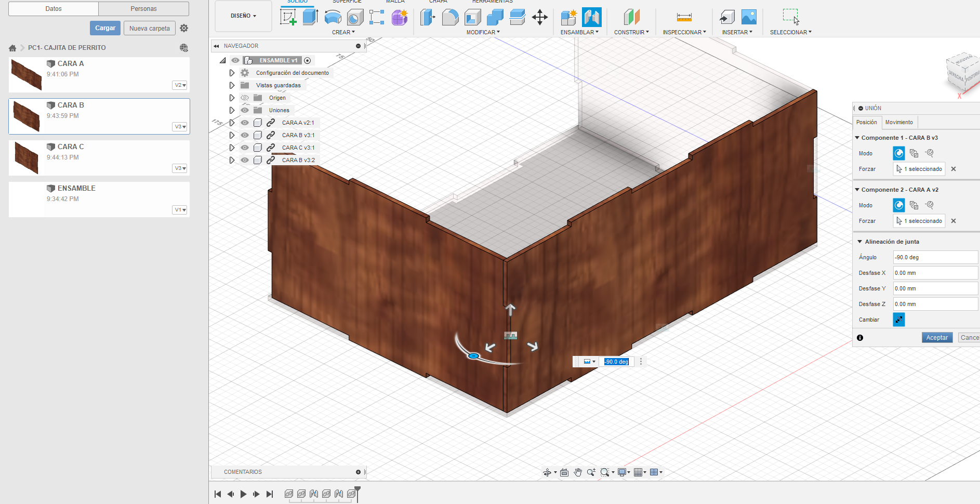This screenshot has width=980, height=504.
Task: Click the flip Cambiar button
Action: 899,320
